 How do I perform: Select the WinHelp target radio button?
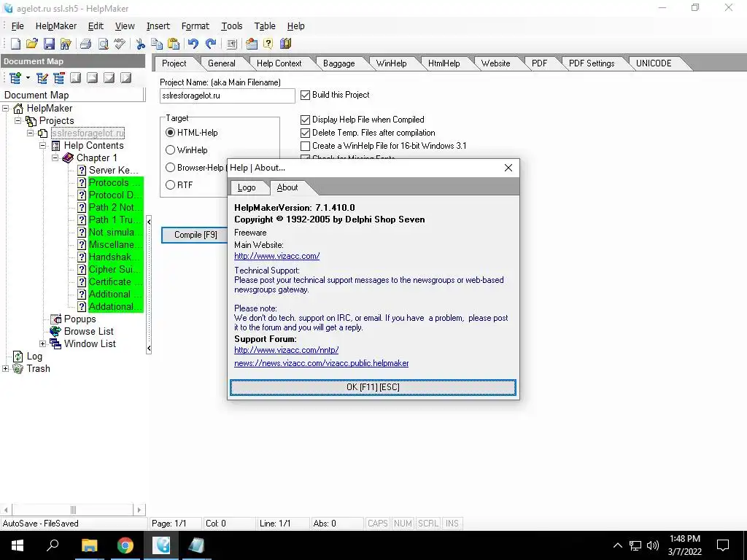click(170, 150)
